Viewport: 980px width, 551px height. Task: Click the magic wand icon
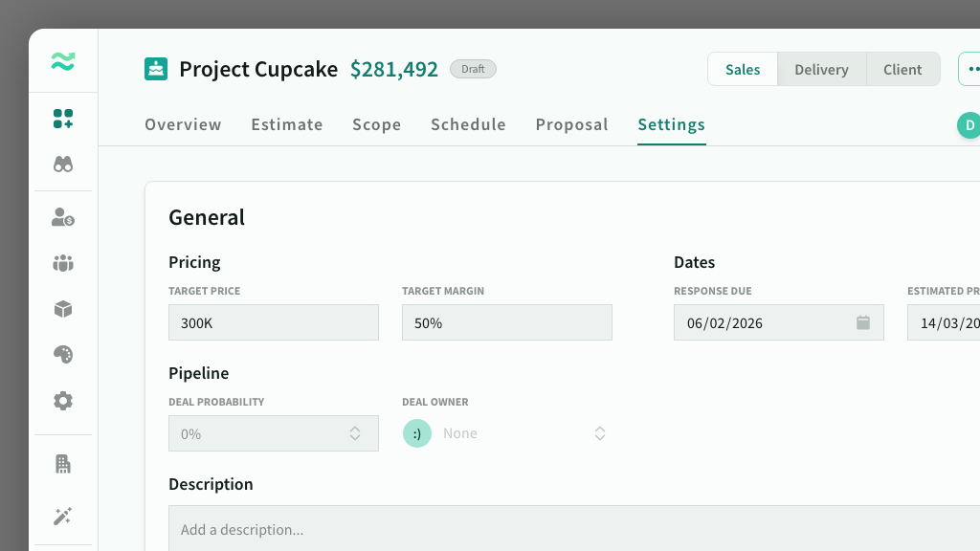[x=63, y=517]
